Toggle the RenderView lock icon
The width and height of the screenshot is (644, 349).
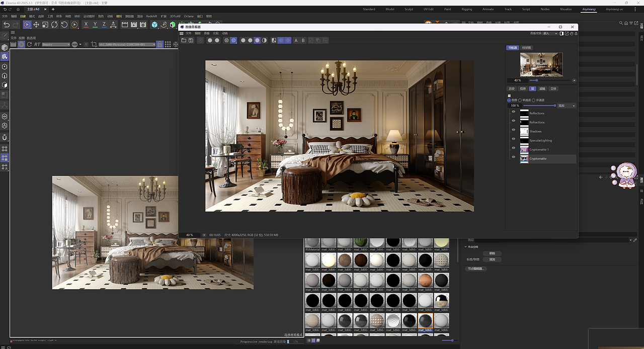(x=159, y=44)
